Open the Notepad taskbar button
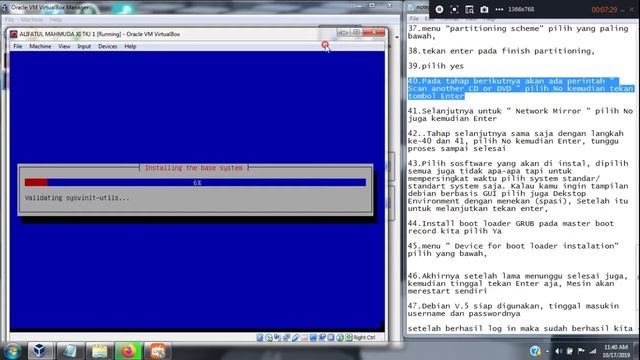Screen dimensions: 640x360 coord(70,351)
